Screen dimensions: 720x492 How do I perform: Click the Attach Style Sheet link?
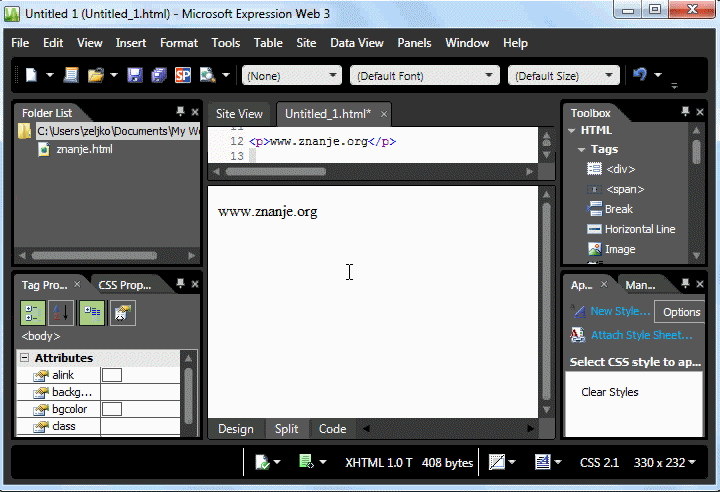(641, 335)
